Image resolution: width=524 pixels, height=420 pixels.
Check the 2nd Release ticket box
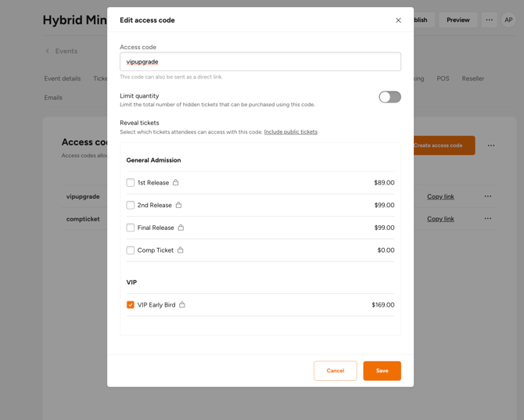(131, 205)
